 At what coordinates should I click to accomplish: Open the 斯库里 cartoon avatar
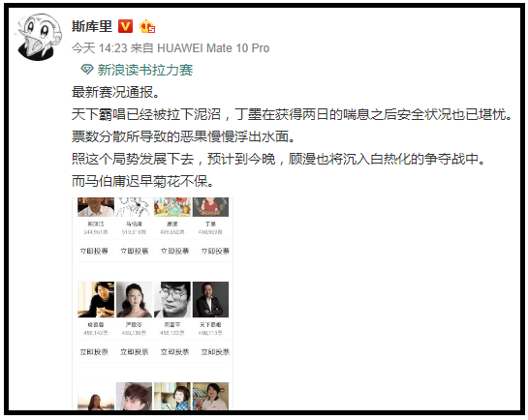click(x=39, y=37)
